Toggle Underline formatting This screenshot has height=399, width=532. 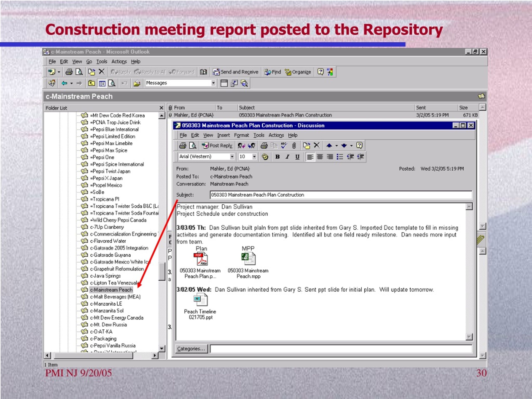tap(298, 157)
